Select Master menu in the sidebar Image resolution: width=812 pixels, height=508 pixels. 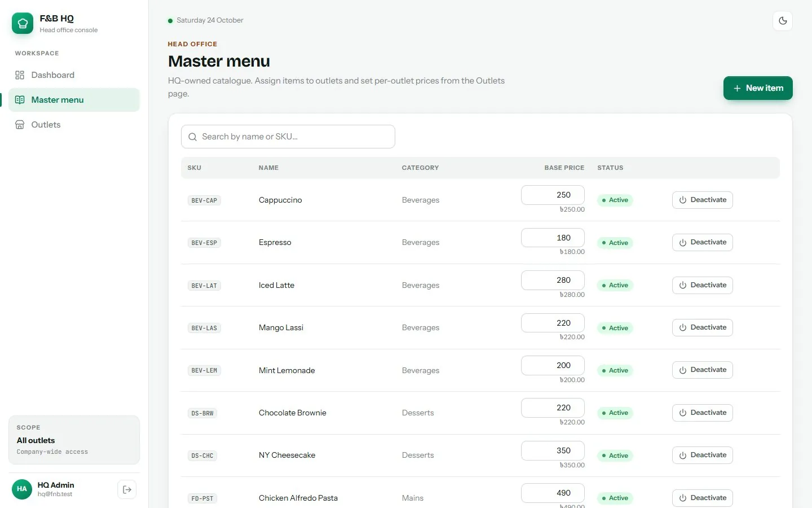pos(74,100)
